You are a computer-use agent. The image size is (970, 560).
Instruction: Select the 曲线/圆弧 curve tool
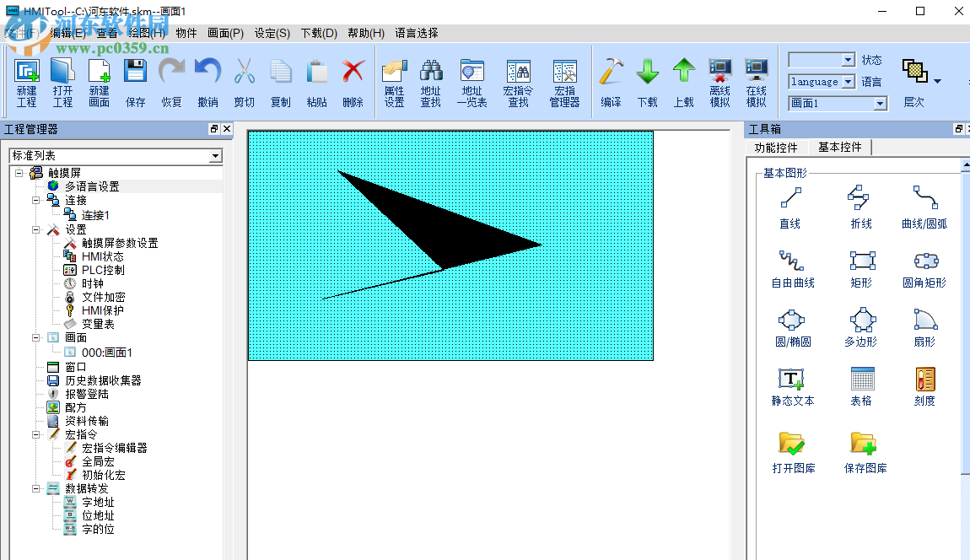[x=924, y=208]
